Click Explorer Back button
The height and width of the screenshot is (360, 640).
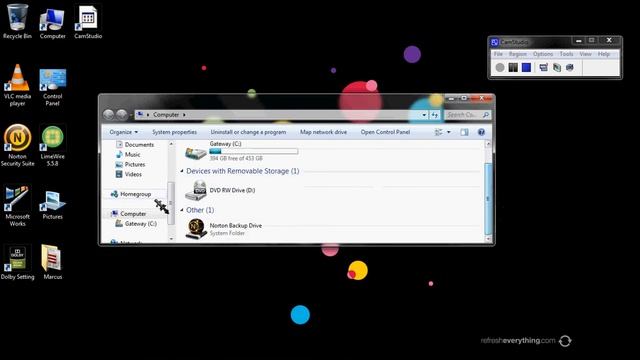108,115
